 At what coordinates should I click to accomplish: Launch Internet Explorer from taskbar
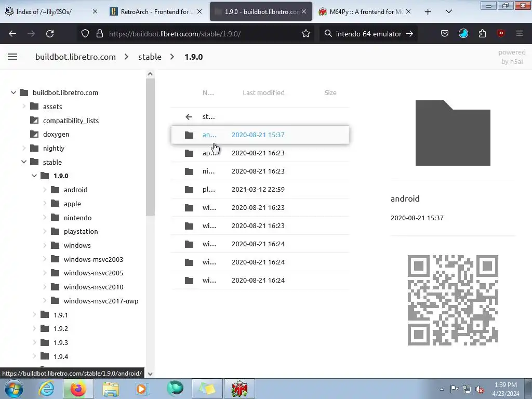(46, 389)
